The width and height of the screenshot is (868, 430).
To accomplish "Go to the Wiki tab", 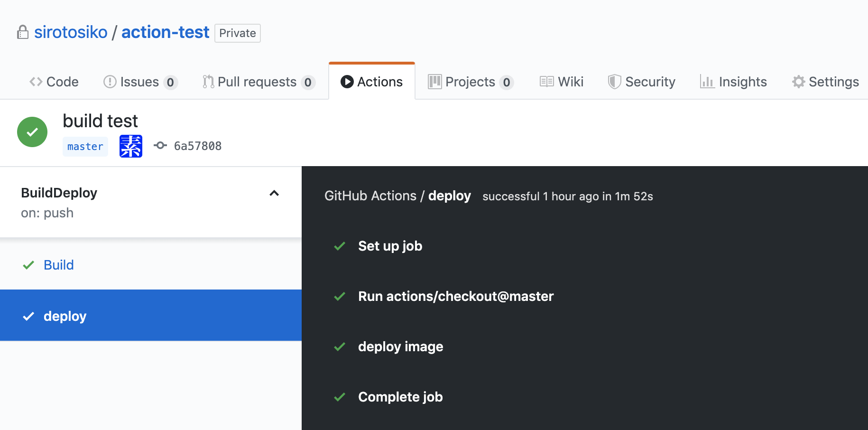I will tap(562, 82).
